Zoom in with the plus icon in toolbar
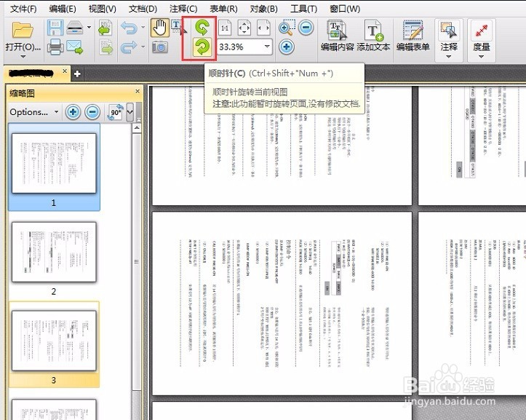Screen dimensions: 526x420 point(287,47)
